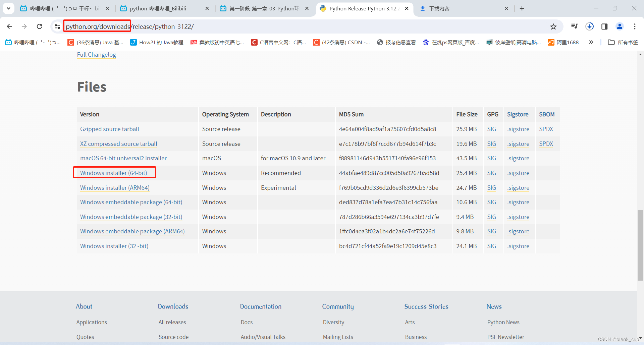Switch to the 第一阶段-第一章-03-Python tab
The width and height of the screenshot is (644, 345).
coord(264,8)
